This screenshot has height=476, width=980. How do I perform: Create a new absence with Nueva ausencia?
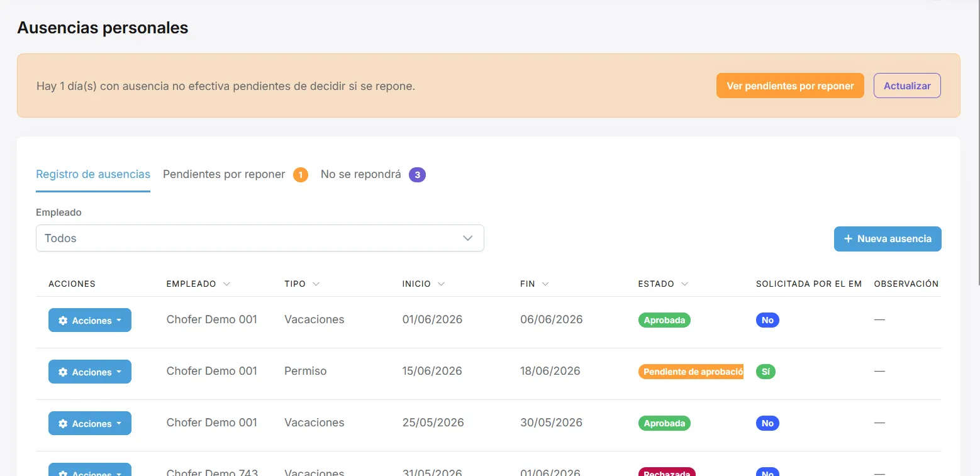[888, 239]
